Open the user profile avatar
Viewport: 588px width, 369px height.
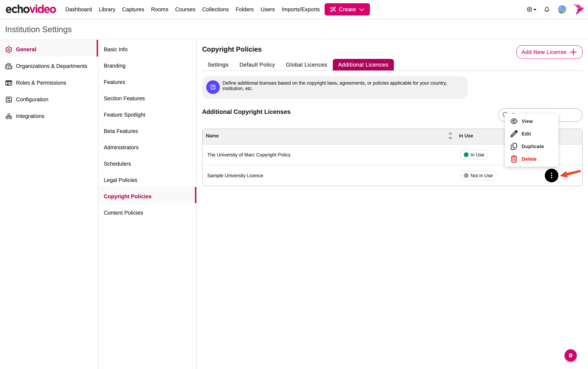click(562, 9)
